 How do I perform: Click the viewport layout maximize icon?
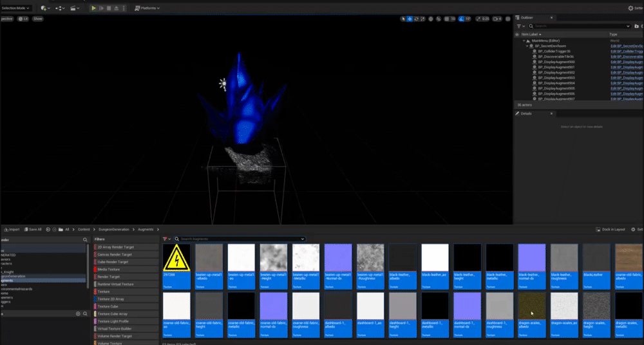[508, 19]
